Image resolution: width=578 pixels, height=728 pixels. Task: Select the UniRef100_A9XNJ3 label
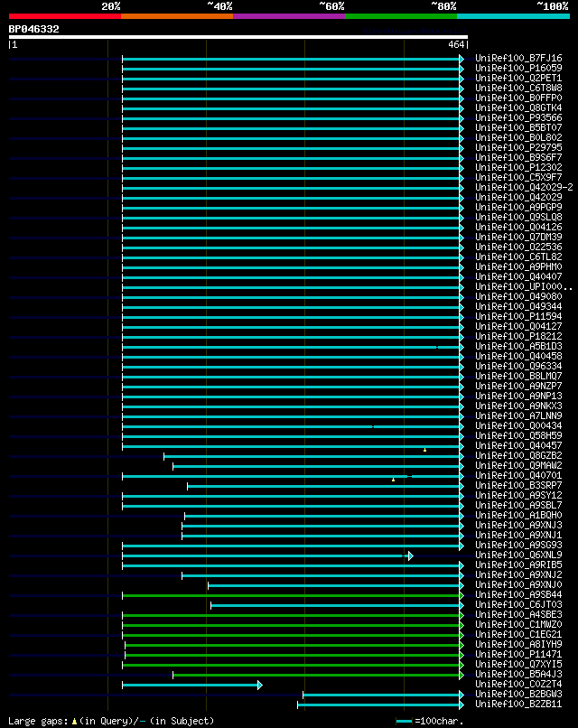click(518, 525)
